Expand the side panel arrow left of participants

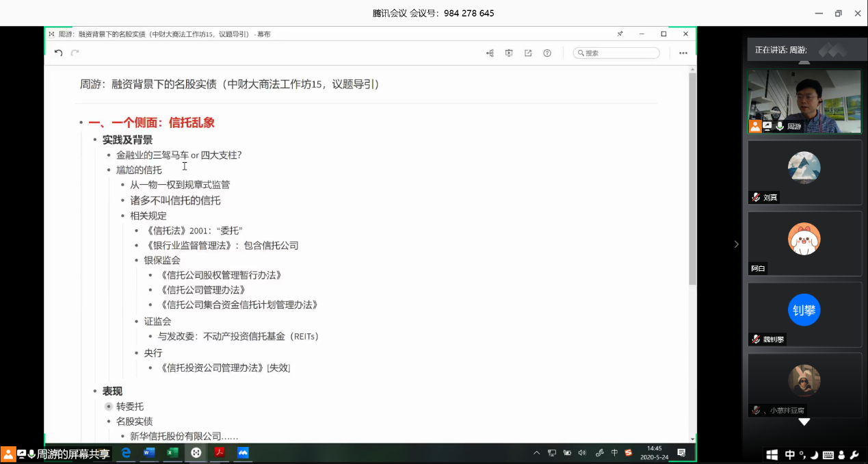coord(736,244)
